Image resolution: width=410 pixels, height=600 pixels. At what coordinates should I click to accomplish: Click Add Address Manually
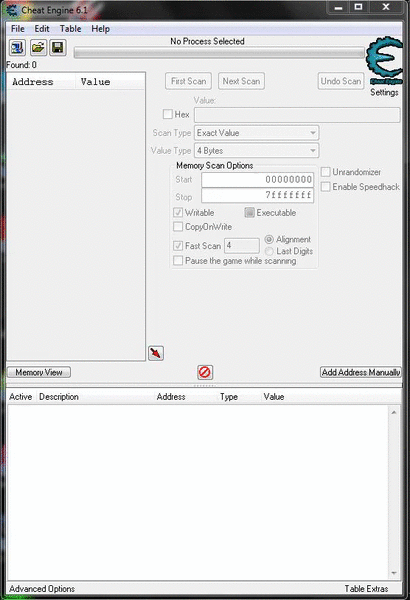tap(361, 372)
